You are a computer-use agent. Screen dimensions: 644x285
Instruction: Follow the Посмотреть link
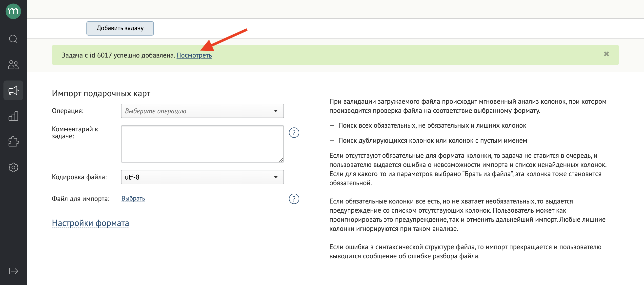(194, 55)
